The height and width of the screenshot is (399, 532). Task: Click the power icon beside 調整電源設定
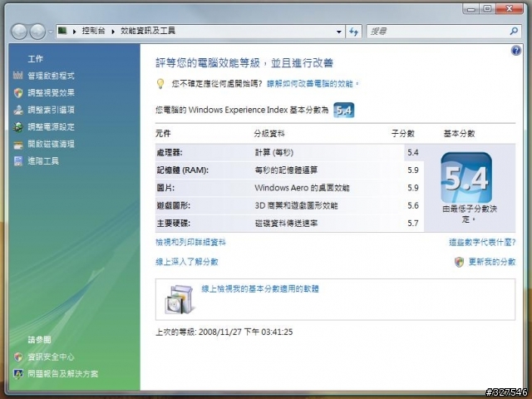18,127
